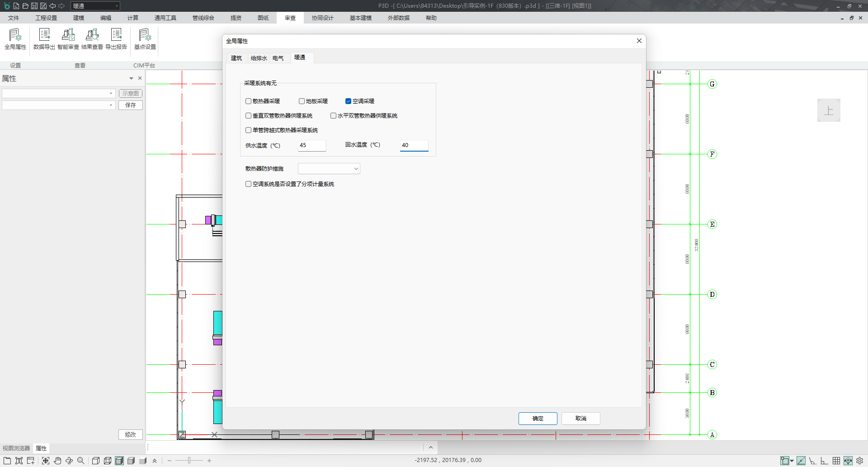This screenshot has width=868, height=467.
Task: Click the gear settings icon at bottom right
Action: [860, 461]
